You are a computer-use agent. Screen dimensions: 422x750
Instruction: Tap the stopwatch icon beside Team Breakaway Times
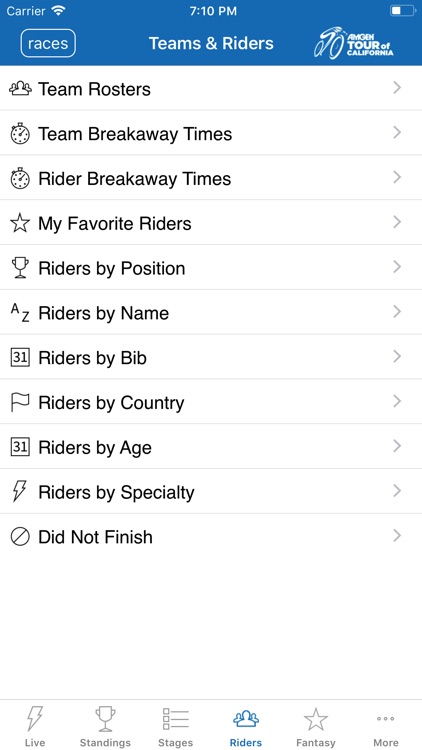pos(20,133)
